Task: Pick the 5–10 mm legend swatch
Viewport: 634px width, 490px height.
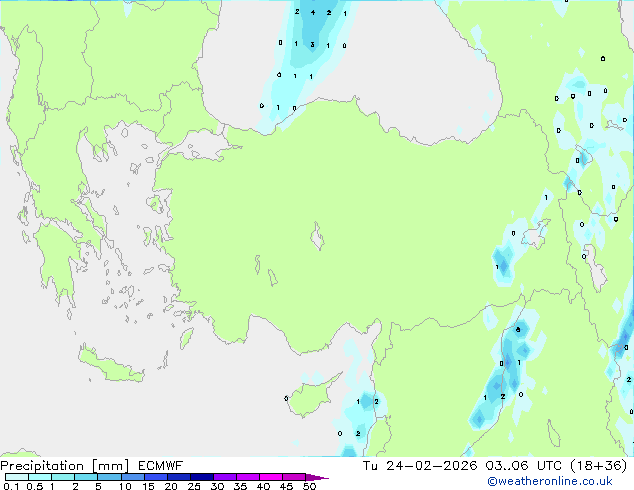Action: click(109, 477)
